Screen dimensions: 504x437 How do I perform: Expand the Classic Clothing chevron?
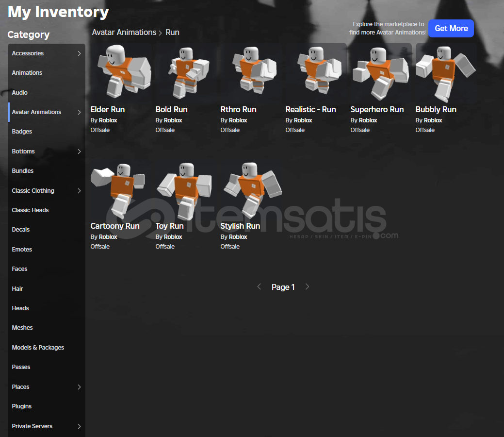pos(79,191)
